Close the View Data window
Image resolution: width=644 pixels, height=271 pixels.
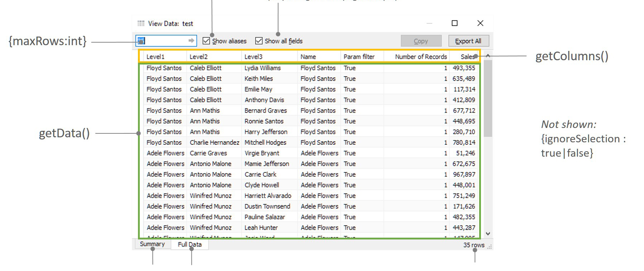click(480, 23)
